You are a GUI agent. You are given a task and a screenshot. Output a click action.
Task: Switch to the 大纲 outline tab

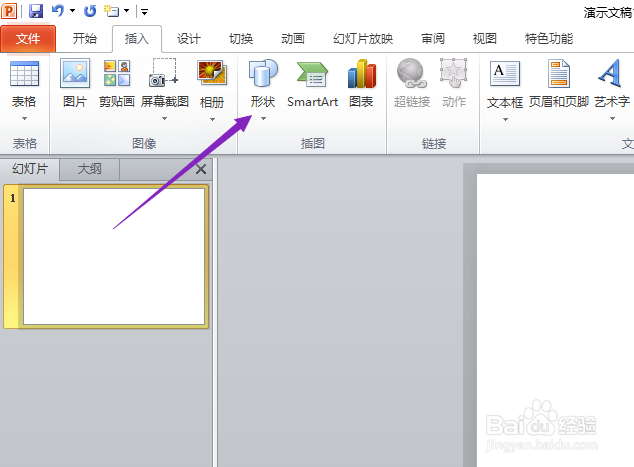(x=89, y=169)
